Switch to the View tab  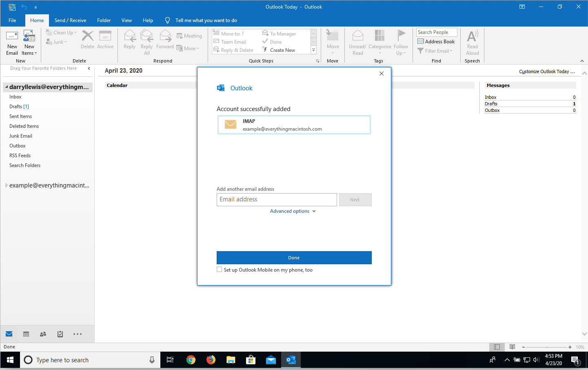pos(126,20)
